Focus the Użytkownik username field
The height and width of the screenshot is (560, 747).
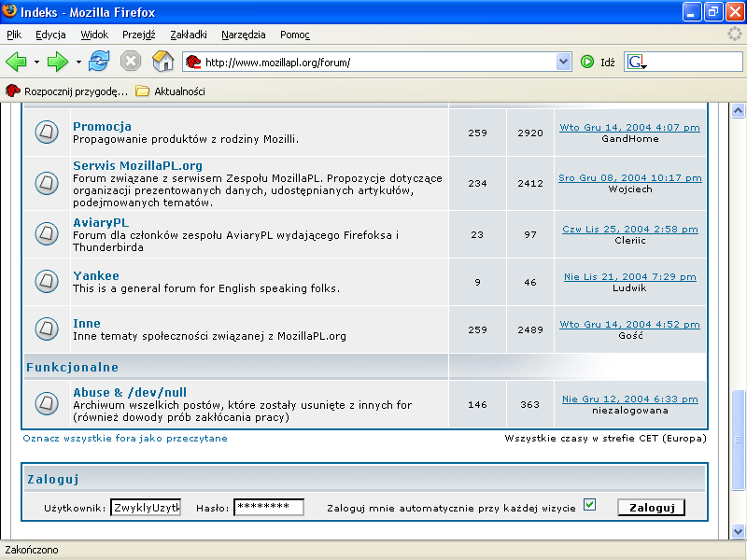(146, 508)
